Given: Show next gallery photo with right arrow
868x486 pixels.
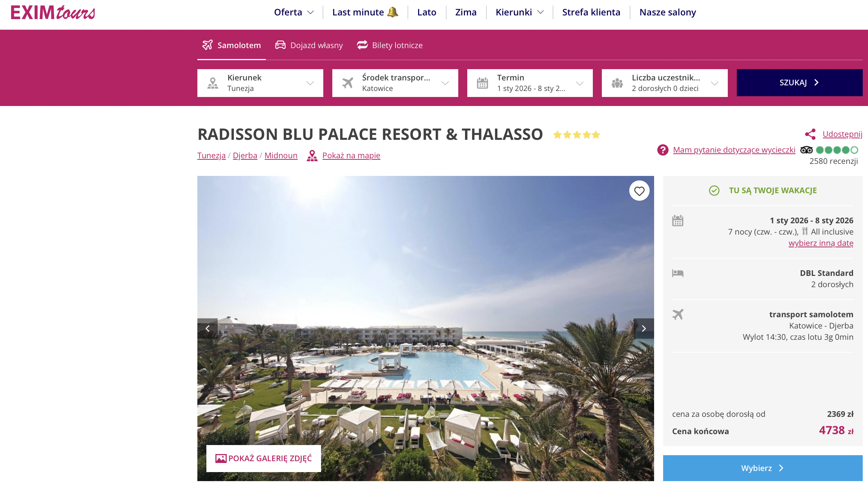Looking at the screenshot, I should 644,329.
